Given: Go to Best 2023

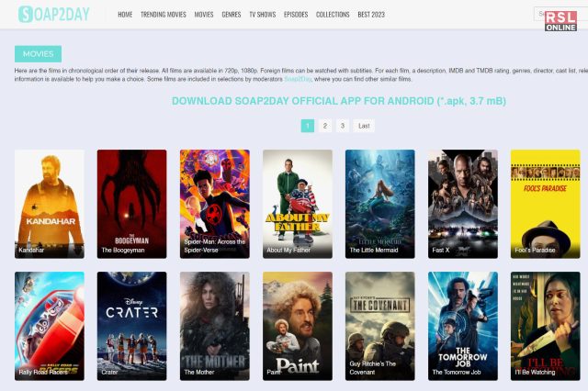Looking at the screenshot, I should point(371,15).
